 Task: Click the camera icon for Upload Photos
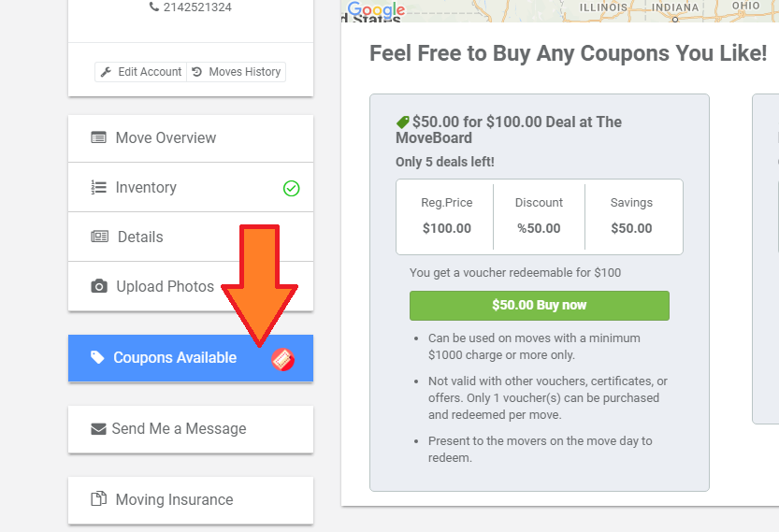pyautogui.click(x=99, y=287)
